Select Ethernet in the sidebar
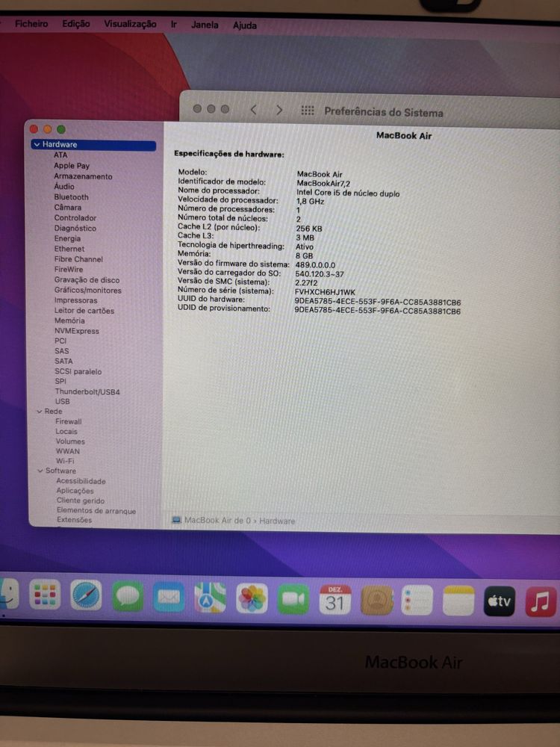Viewport: 560px width, 747px height. point(69,249)
